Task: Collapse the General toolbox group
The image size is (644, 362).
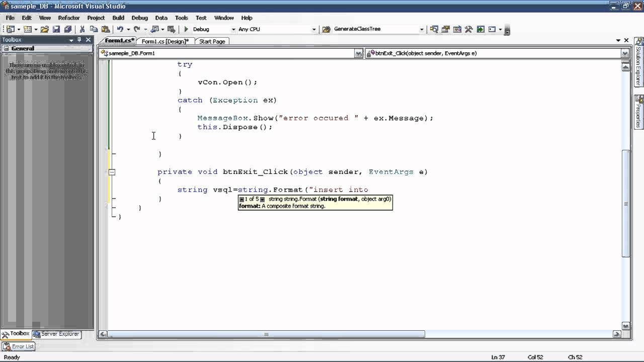Action: 6,49
